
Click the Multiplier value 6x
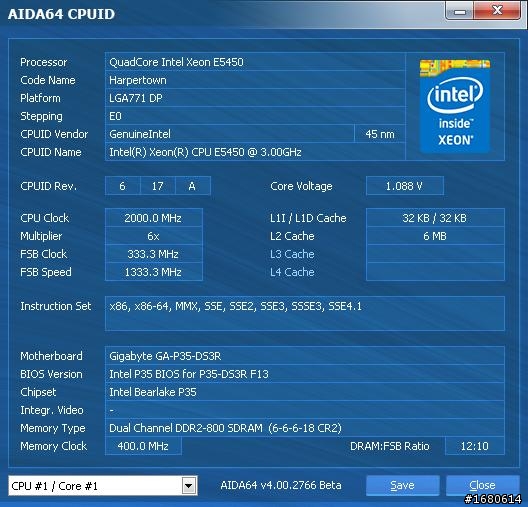point(154,236)
